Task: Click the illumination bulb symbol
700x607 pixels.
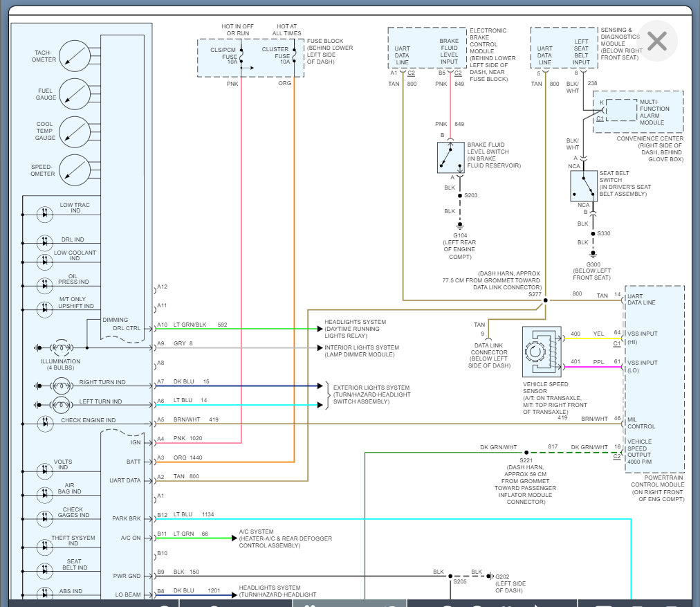Action: (60, 347)
